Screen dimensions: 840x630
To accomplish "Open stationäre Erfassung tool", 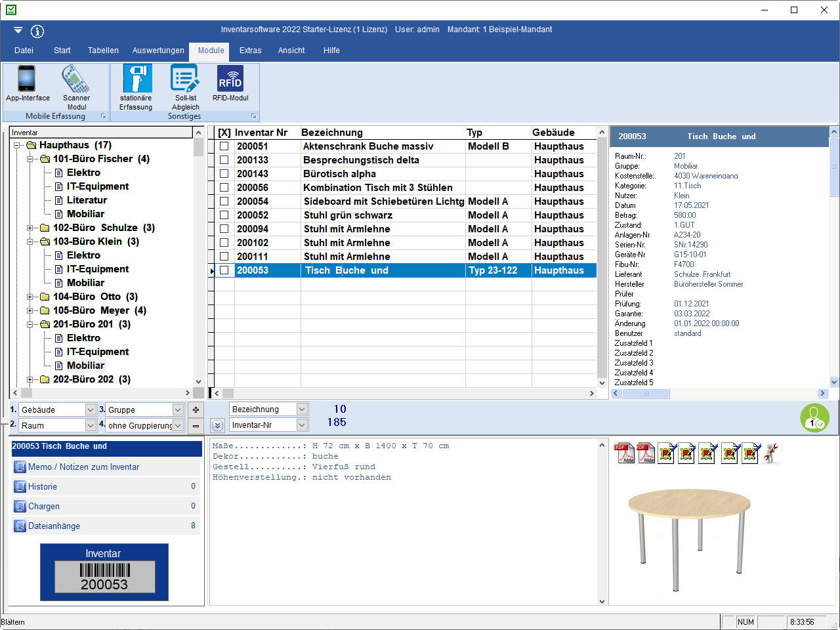I will [136, 88].
